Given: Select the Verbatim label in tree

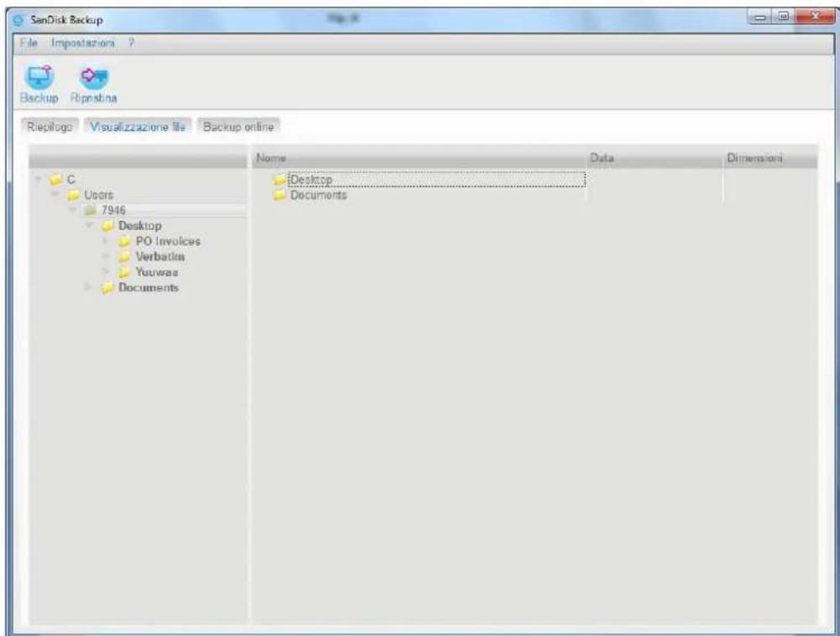Looking at the screenshot, I should tap(160, 256).
